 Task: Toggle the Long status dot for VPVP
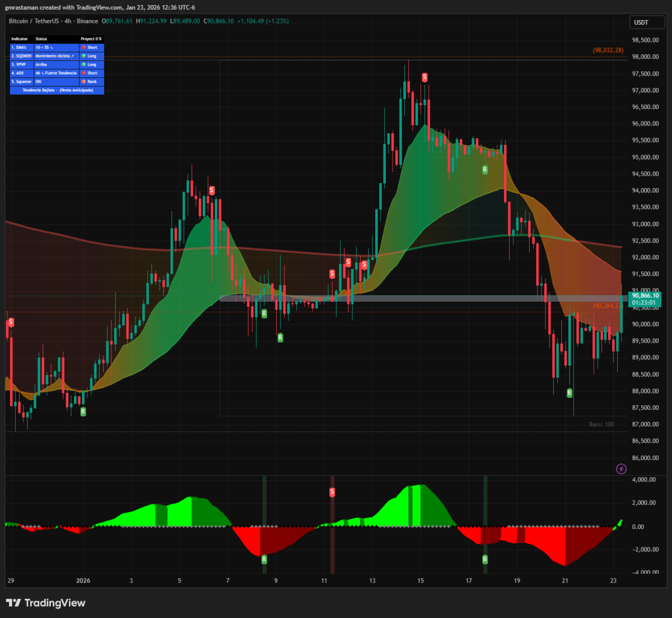coord(84,64)
